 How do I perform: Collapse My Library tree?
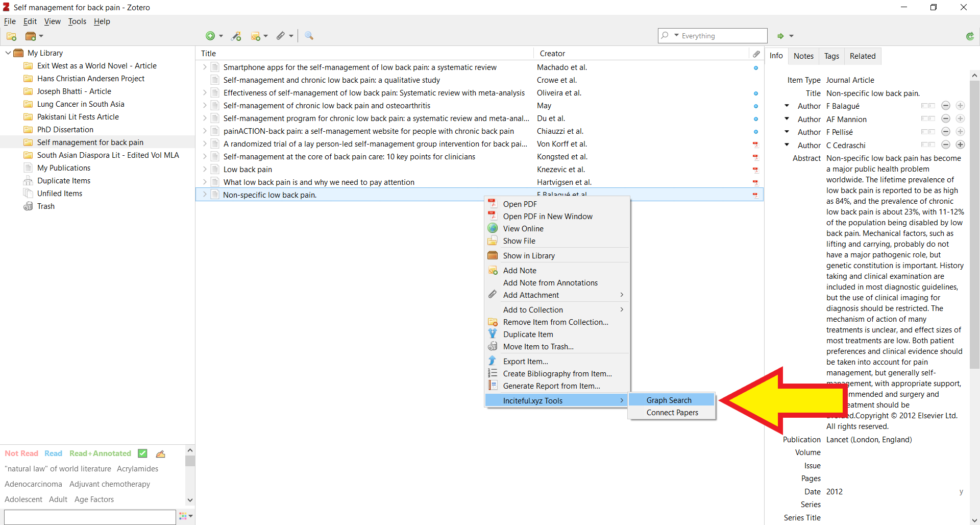[8, 53]
